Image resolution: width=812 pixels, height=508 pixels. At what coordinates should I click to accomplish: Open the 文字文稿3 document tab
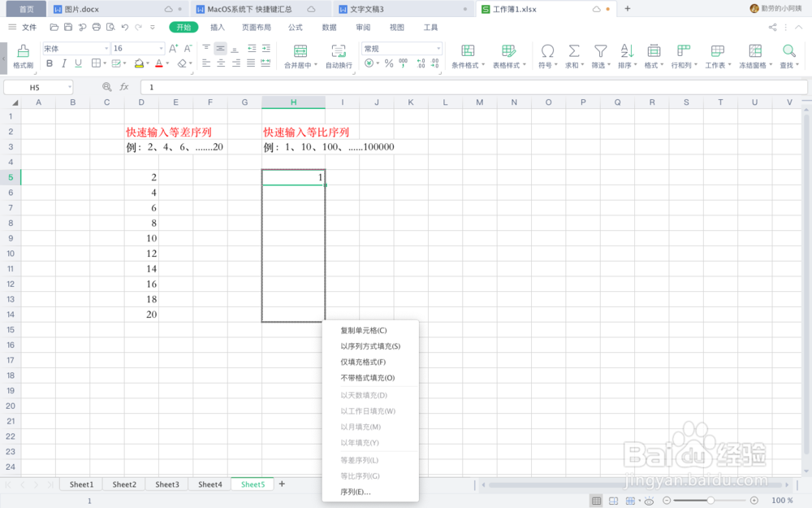(402, 9)
